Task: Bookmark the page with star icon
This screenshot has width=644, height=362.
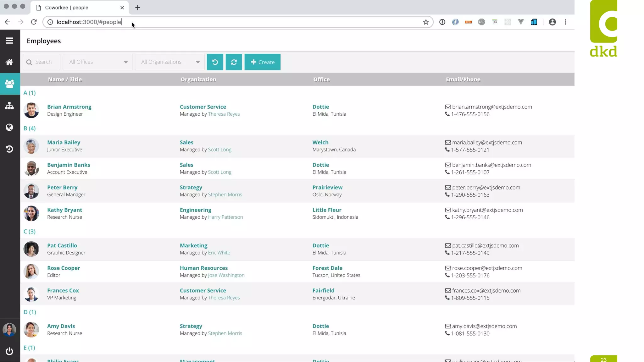Action: [426, 22]
